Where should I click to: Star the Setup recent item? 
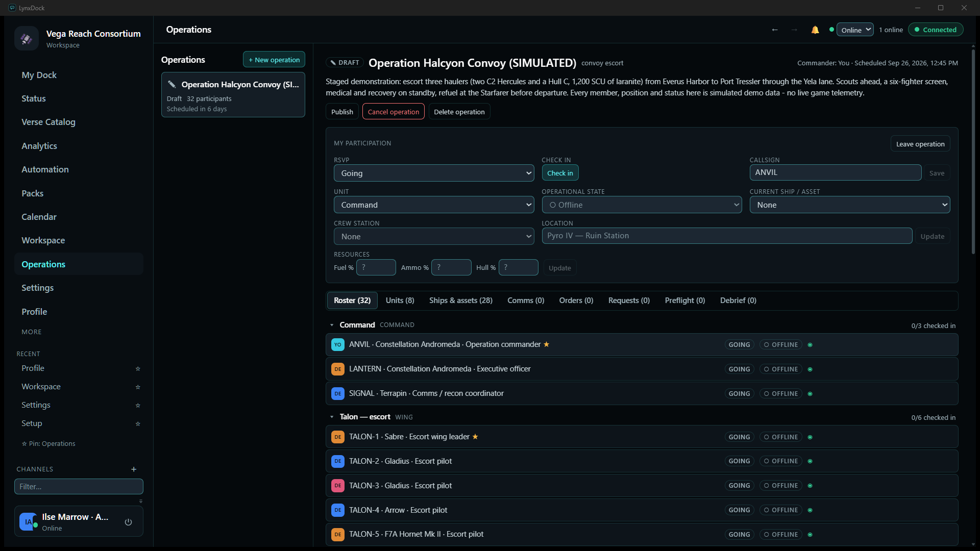click(x=138, y=424)
